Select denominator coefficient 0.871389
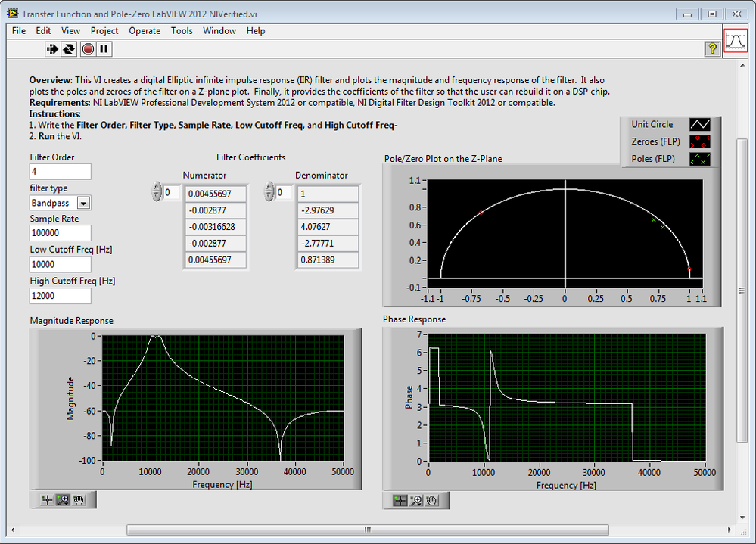Viewport: 756px width, 544px height. click(x=328, y=260)
